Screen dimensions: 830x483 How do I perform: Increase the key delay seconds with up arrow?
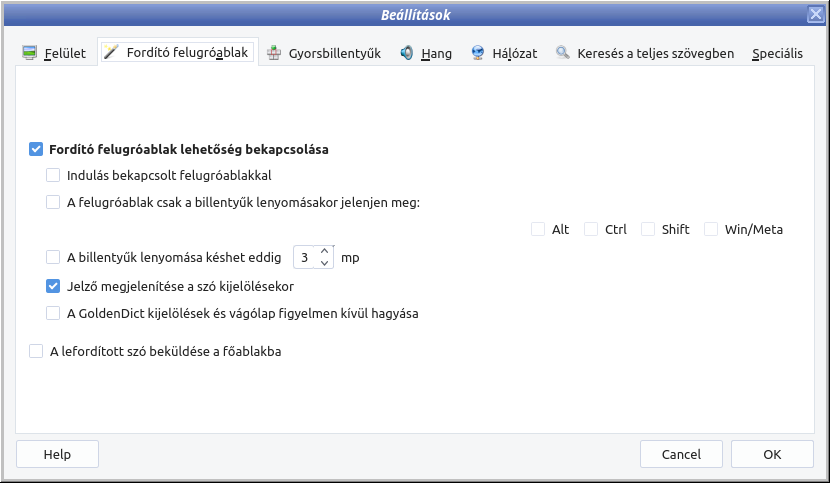pos(324,251)
